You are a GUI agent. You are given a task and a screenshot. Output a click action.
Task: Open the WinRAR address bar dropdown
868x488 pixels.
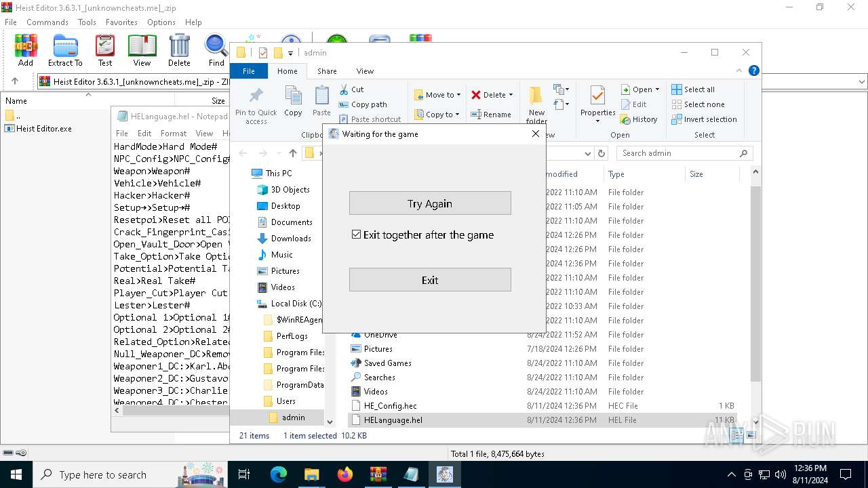[862, 81]
